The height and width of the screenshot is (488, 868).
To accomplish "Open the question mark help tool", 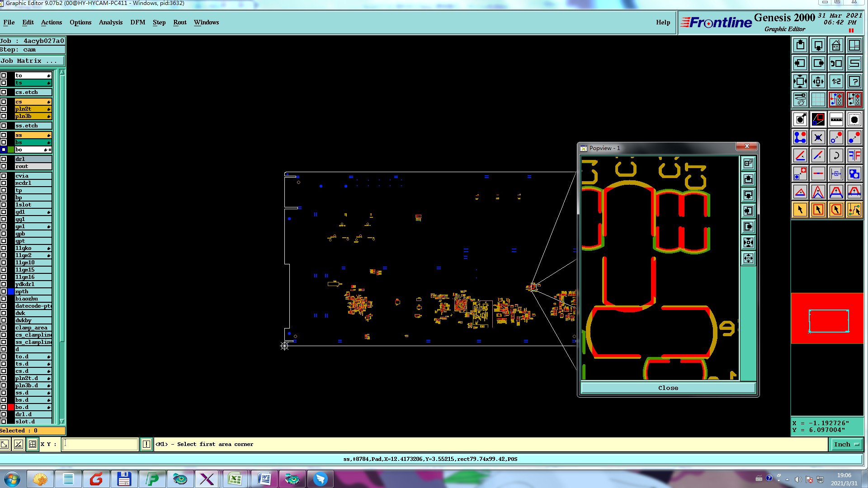I will coord(854,81).
